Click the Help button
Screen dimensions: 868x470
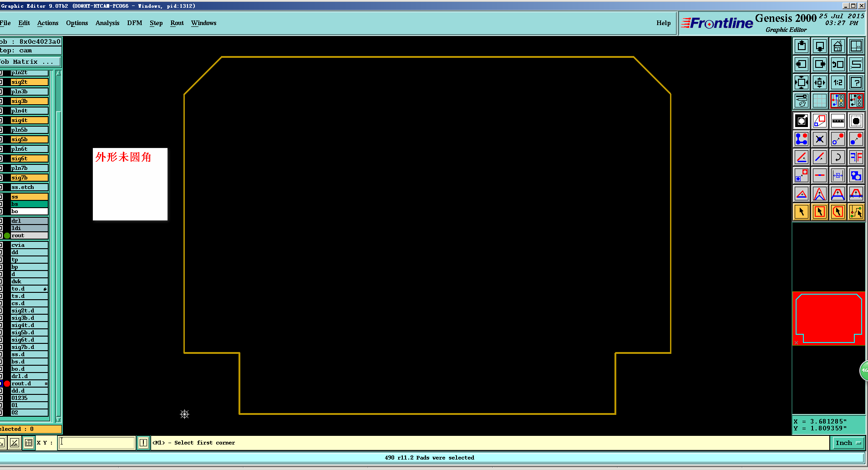coord(664,23)
